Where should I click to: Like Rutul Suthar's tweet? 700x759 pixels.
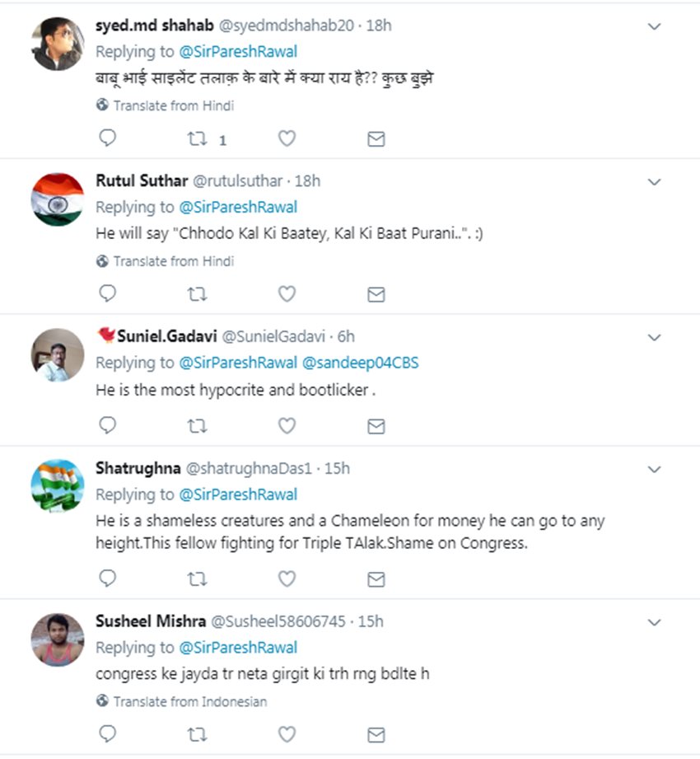coord(287,293)
